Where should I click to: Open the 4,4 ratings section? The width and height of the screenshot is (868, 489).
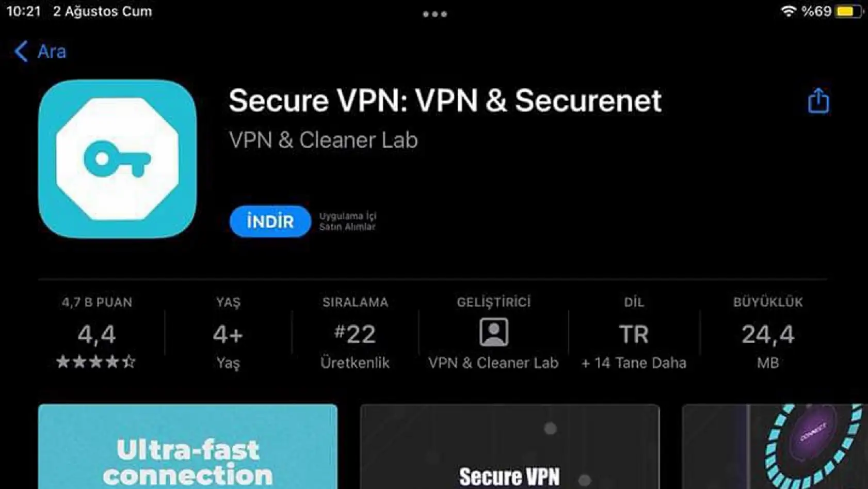(97, 333)
